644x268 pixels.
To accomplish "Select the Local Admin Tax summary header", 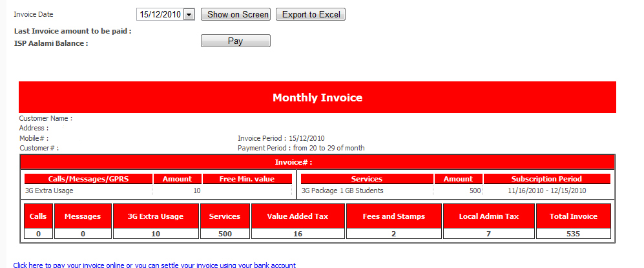I will pos(488,216).
